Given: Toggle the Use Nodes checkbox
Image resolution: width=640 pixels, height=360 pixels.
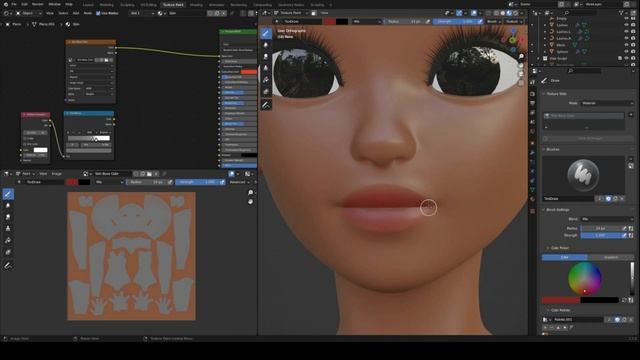Looking at the screenshot, I should point(98,13).
